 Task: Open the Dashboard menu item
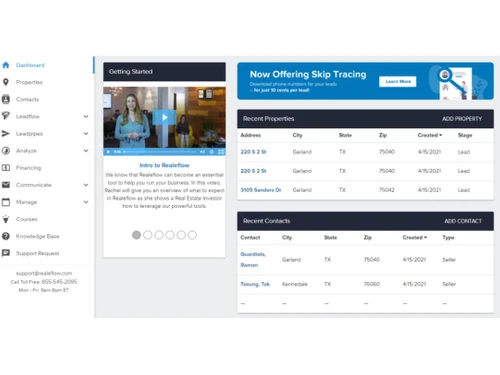(30, 65)
